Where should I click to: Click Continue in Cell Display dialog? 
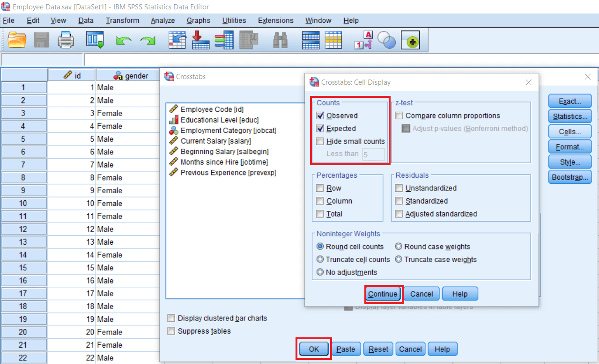[x=383, y=294]
